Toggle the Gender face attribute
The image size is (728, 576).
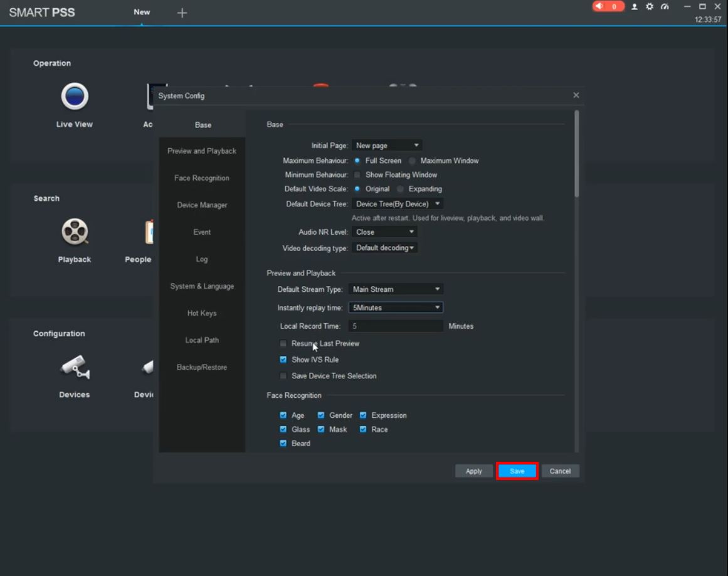pos(321,415)
